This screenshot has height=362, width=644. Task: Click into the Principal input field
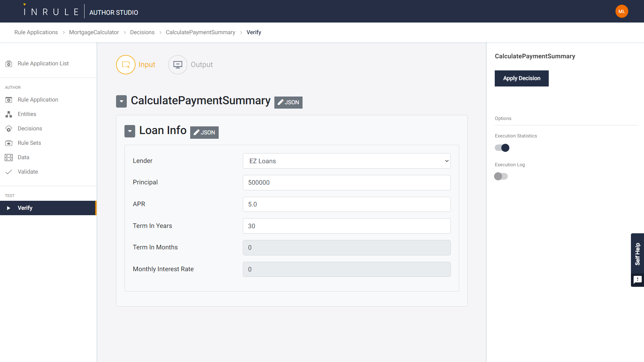(x=346, y=183)
